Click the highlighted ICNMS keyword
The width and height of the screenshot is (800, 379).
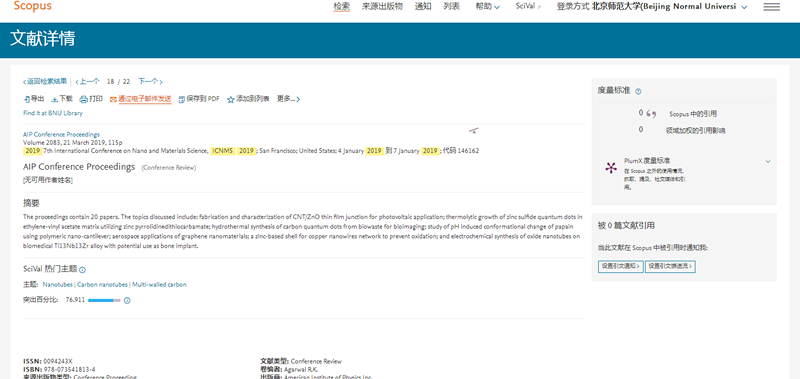click(x=222, y=151)
